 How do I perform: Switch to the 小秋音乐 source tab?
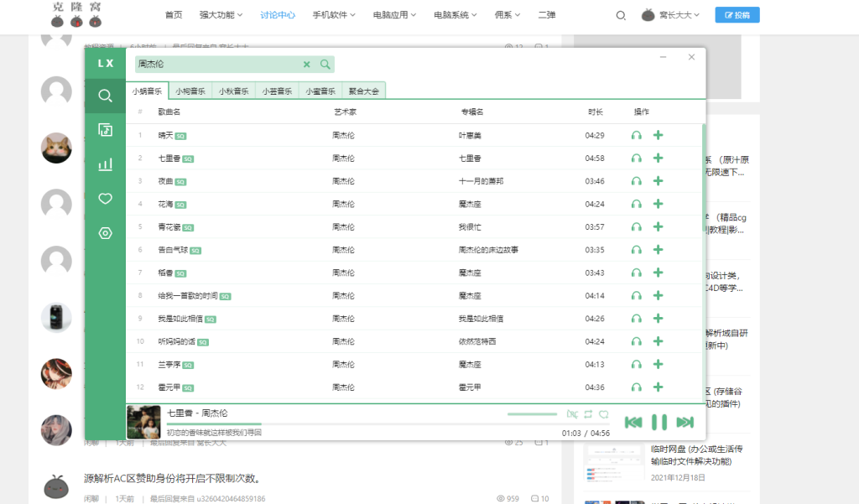(233, 91)
